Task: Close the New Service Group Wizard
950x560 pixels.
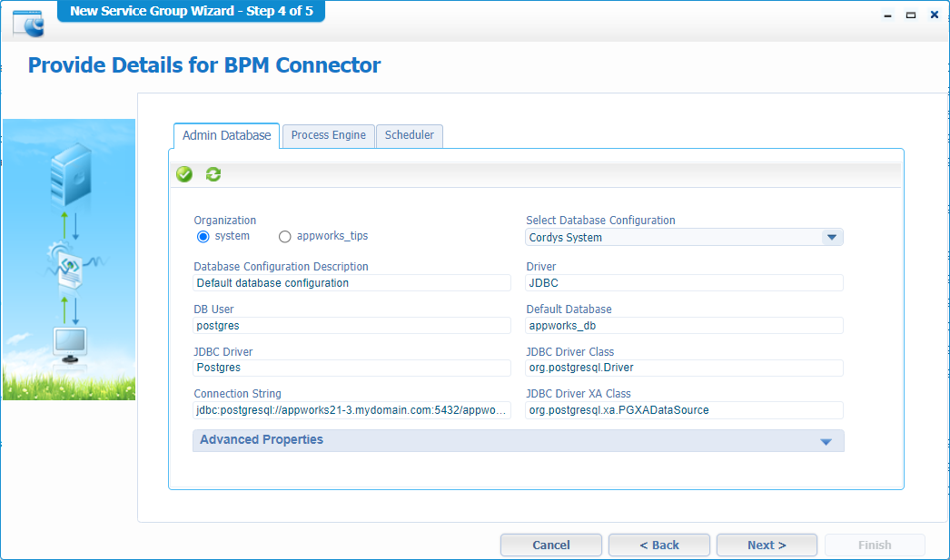Action: click(935, 15)
